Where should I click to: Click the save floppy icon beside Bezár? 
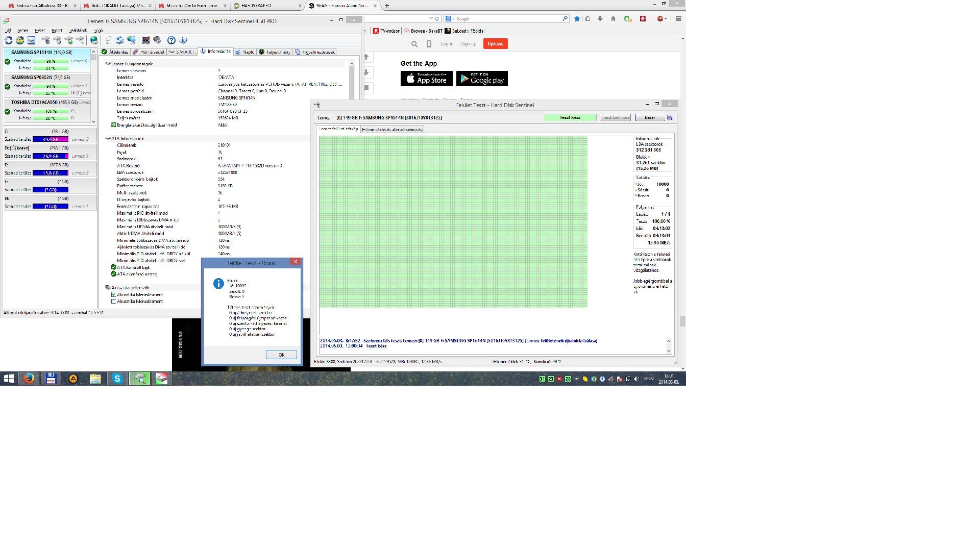[x=670, y=117]
